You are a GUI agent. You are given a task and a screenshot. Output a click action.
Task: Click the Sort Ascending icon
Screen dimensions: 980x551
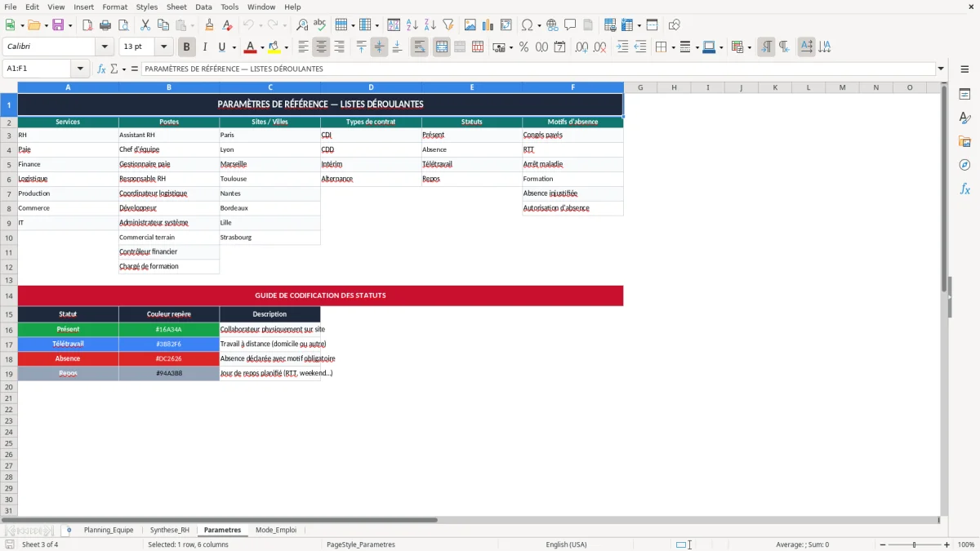tap(412, 25)
